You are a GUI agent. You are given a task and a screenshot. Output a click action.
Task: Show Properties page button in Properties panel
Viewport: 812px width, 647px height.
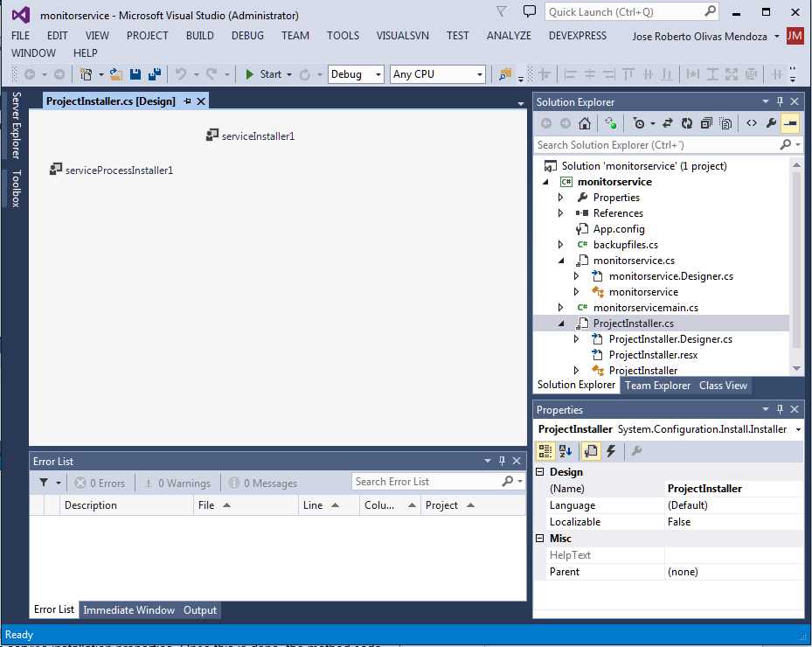(x=591, y=451)
